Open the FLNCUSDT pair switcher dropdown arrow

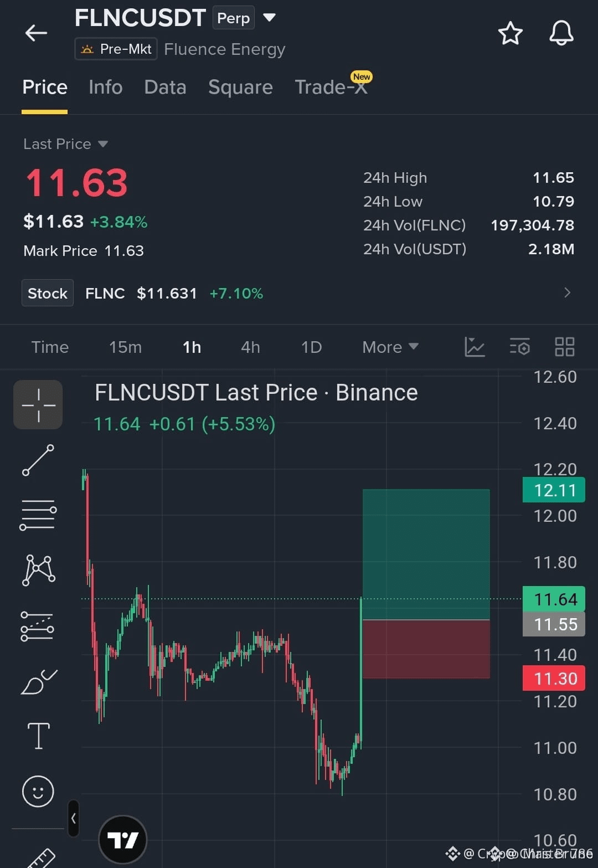tap(269, 18)
